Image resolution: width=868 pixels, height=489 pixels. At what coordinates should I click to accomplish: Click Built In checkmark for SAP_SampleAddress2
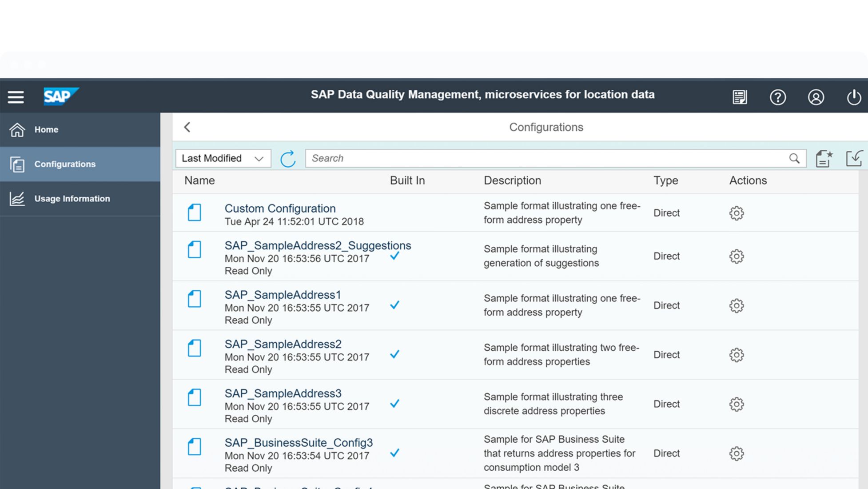pos(394,354)
